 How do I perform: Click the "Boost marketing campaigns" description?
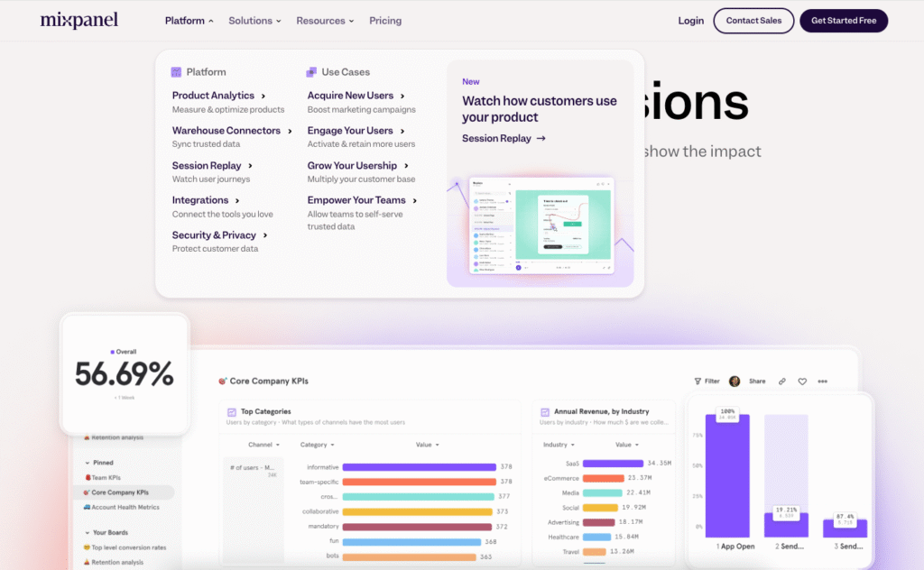tap(361, 109)
